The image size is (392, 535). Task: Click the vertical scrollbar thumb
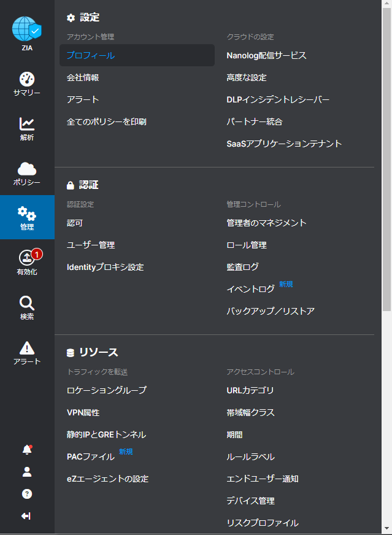pos(386,159)
